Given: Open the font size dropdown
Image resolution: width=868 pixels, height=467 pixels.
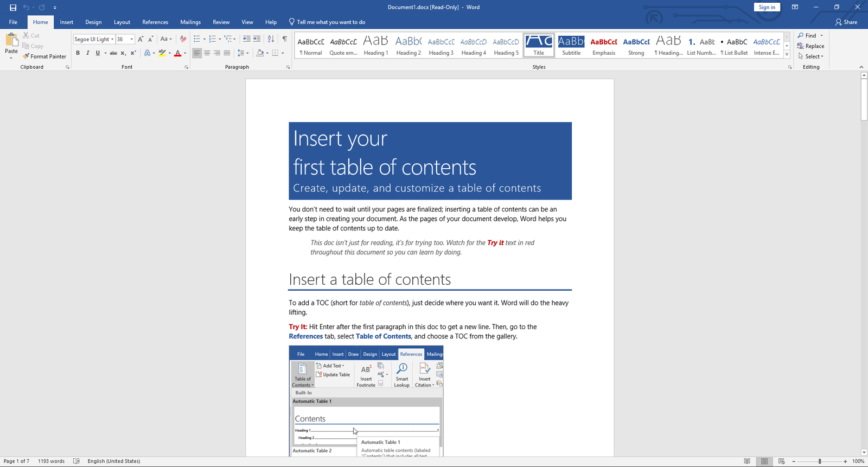Looking at the screenshot, I should coord(131,39).
